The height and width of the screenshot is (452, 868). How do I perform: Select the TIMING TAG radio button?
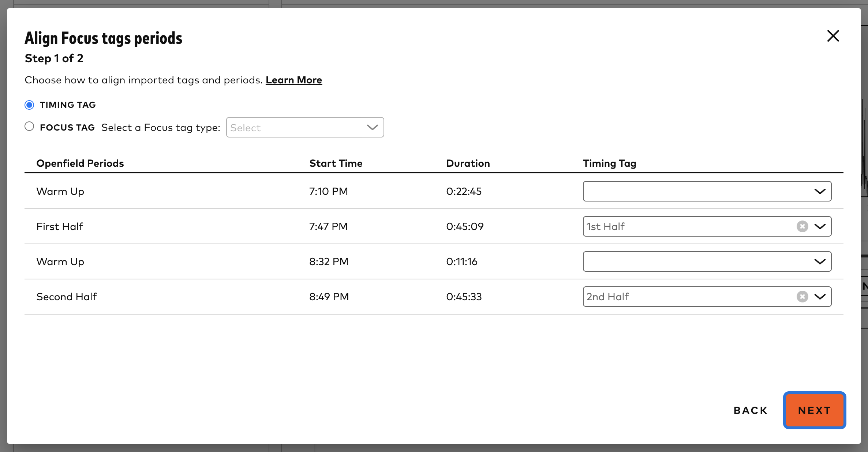(29, 105)
